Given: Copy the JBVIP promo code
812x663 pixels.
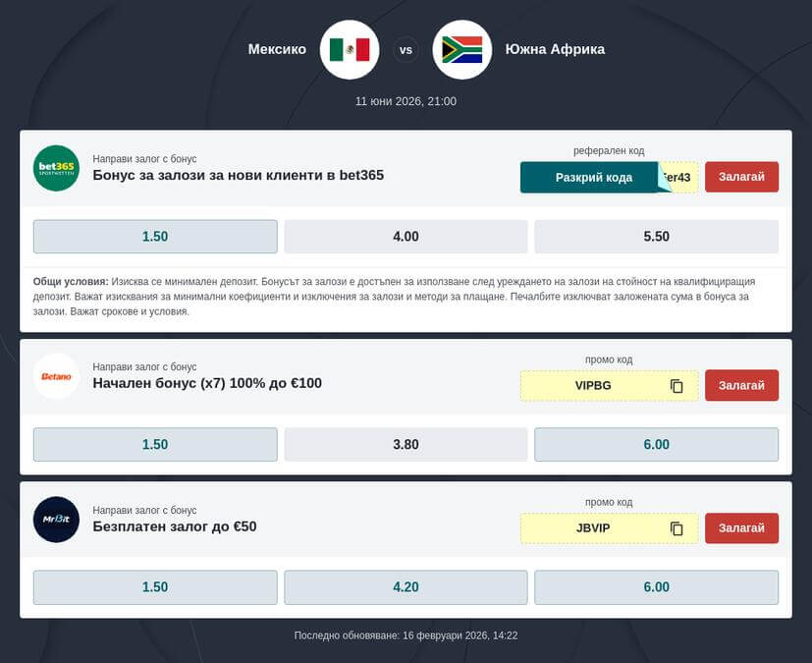Looking at the screenshot, I should (677, 528).
